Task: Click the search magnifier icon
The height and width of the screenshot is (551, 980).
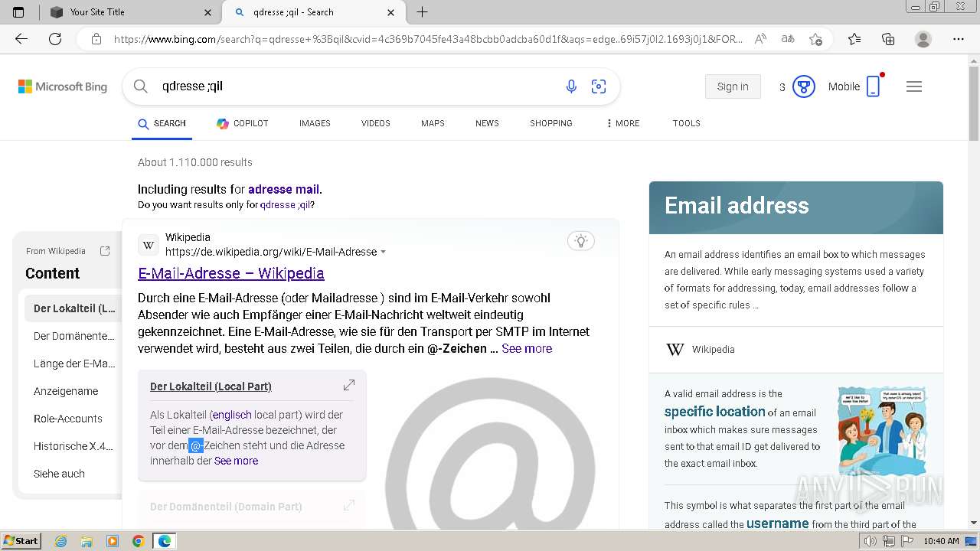Action: (x=141, y=86)
